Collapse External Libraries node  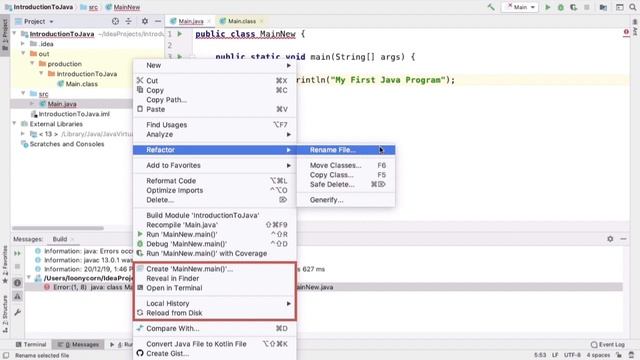[15, 124]
